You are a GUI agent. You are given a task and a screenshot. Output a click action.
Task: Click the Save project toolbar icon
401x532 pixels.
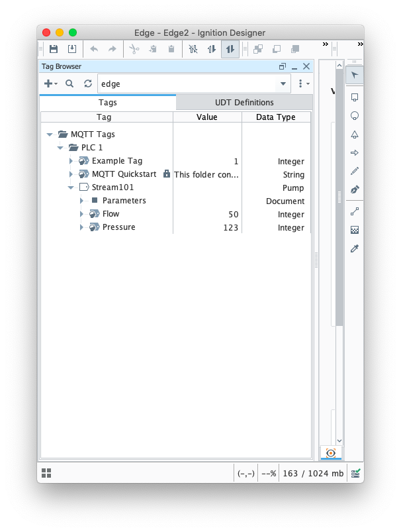tap(54, 49)
